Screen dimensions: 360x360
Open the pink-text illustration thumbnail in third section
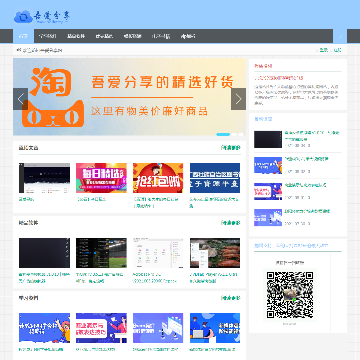(101, 328)
